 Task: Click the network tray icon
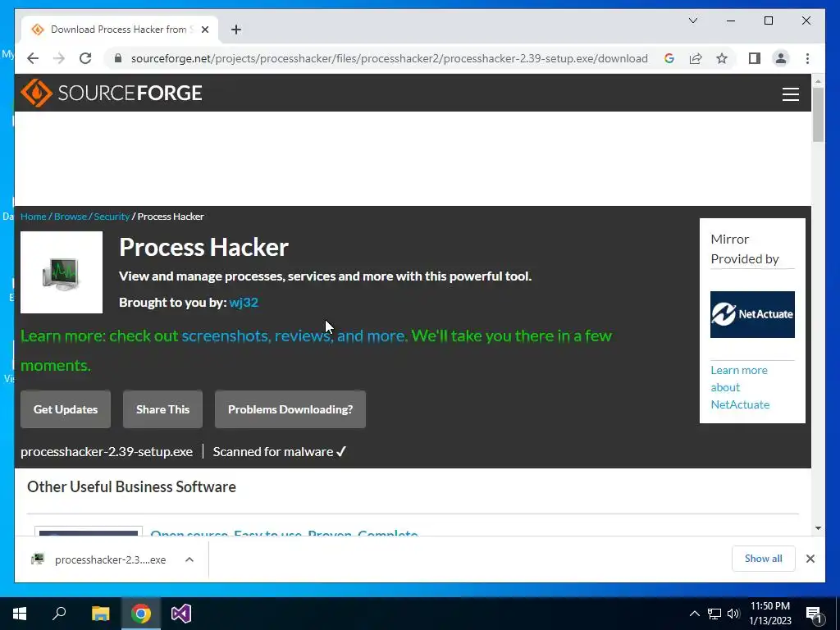(714, 614)
